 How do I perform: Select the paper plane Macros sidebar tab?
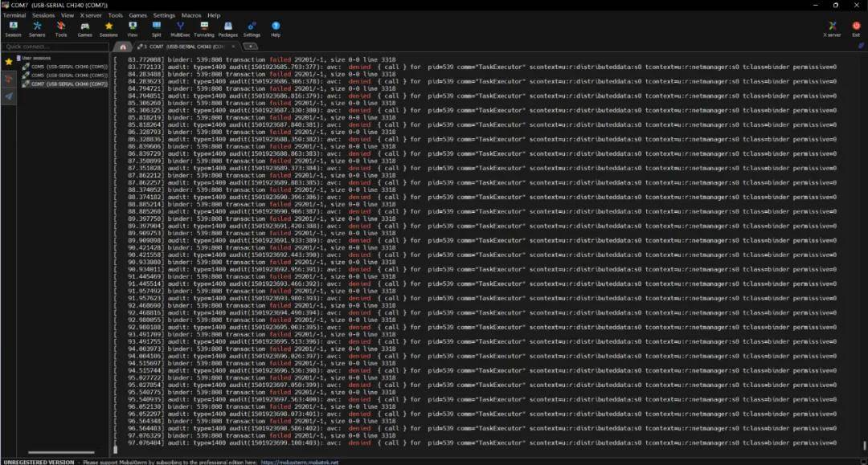(8, 96)
